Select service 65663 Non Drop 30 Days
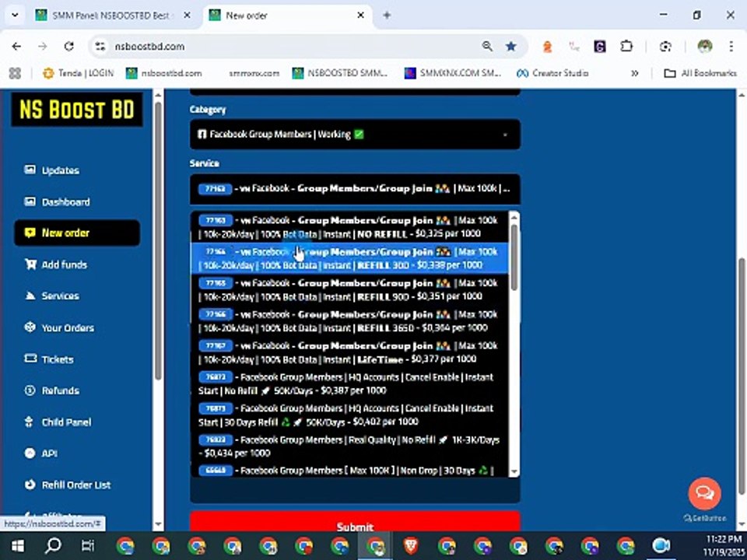 (x=349, y=471)
